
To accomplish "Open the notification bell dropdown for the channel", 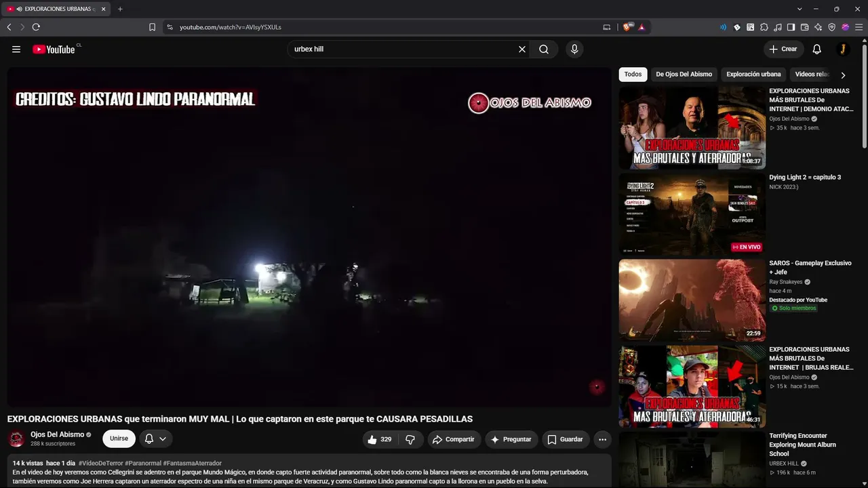I will [155, 439].
